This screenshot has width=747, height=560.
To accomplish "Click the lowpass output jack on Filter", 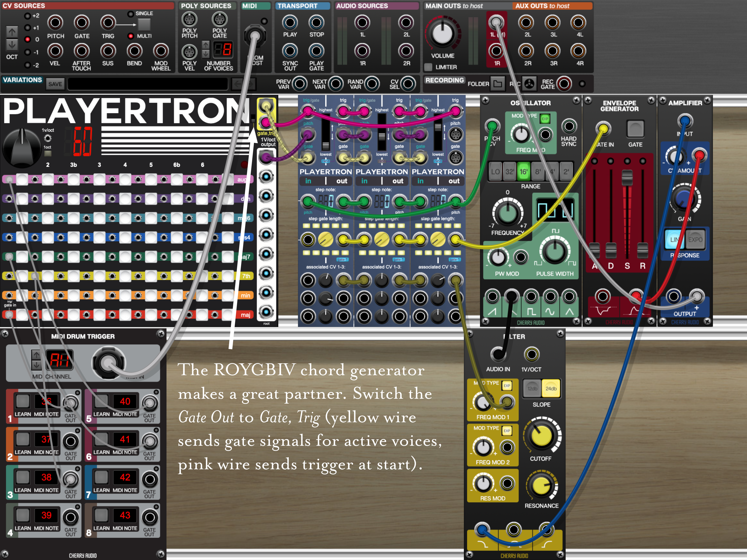I will [x=482, y=529].
